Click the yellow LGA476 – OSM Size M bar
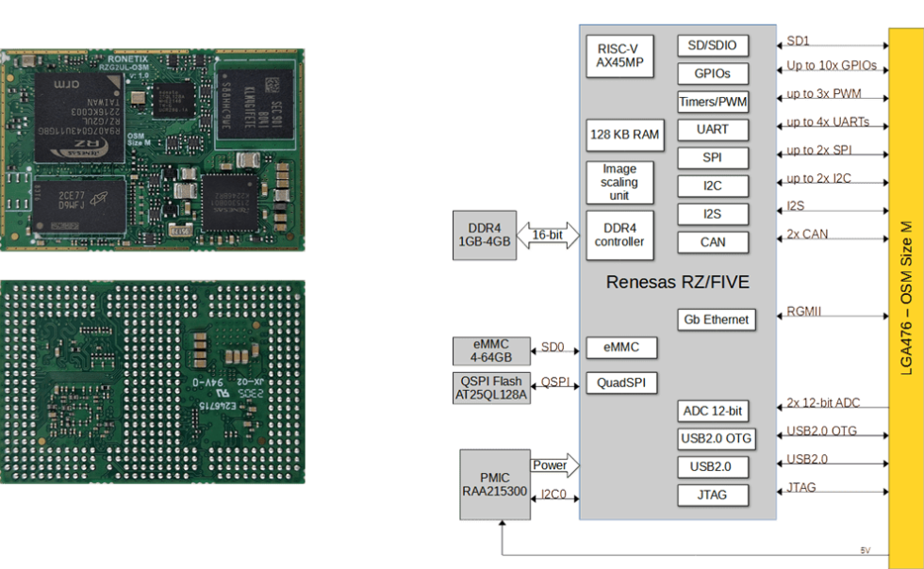Viewport: 924px width, 569px height. (906, 298)
